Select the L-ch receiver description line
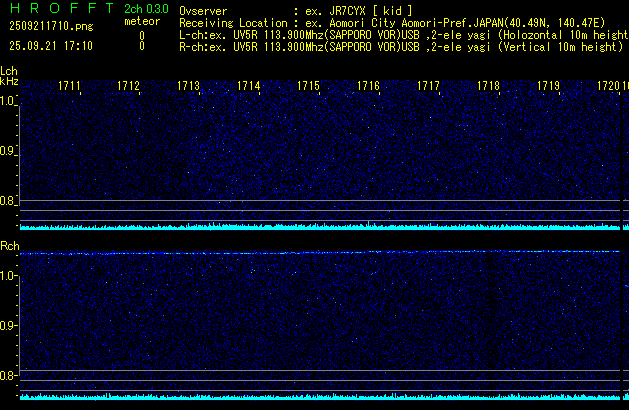Image resolution: width=629 pixels, height=410 pixels. 400,34
